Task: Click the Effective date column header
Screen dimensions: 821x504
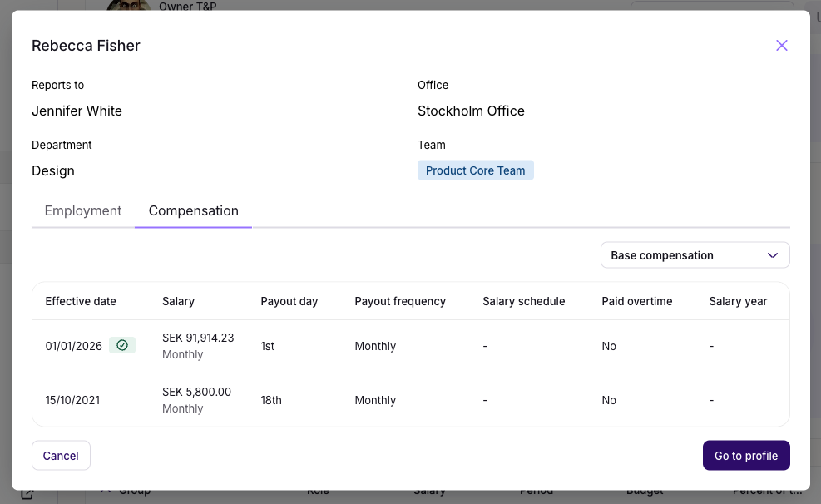Action: (81, 301)
